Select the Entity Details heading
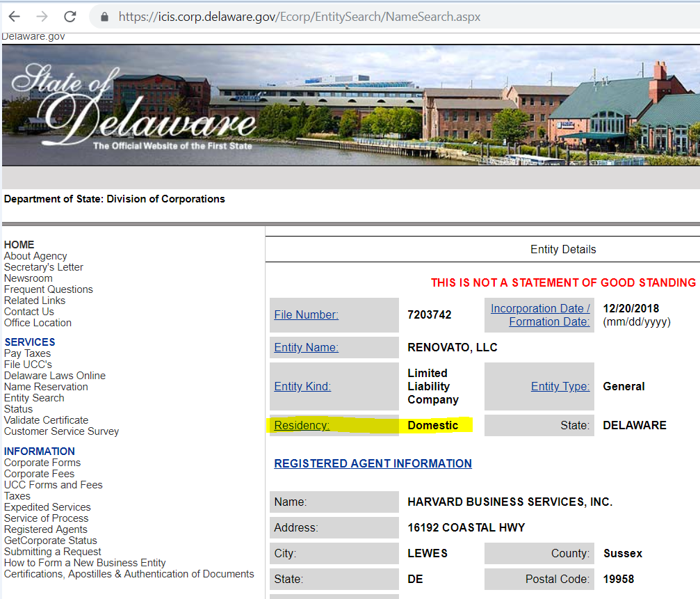This screenshot has width=700, height=599. 563,249
